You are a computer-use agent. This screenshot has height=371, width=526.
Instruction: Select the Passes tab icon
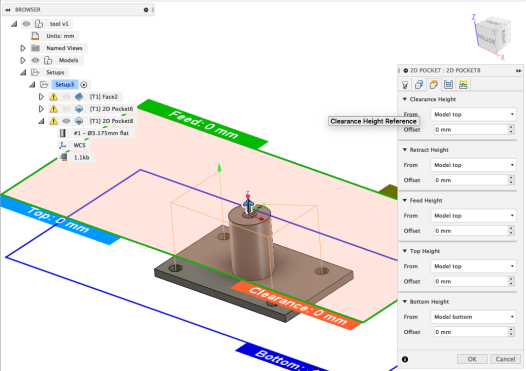448,85
